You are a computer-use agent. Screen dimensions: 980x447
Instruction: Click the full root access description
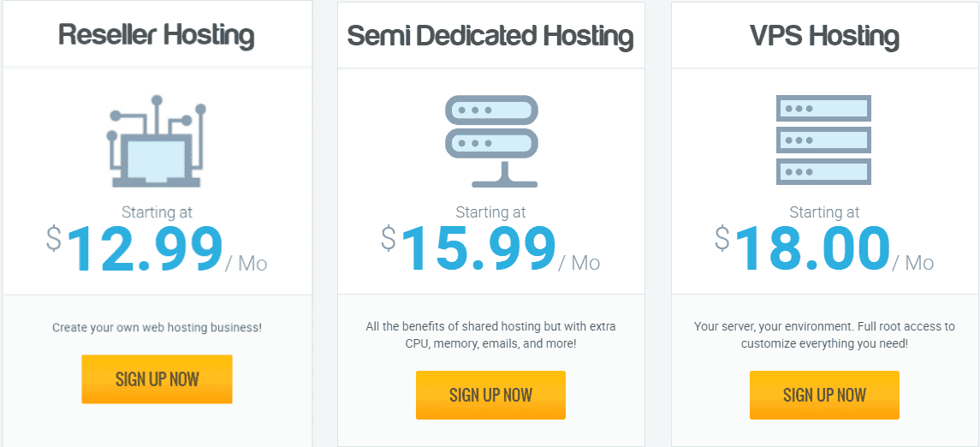click(824, 335)
